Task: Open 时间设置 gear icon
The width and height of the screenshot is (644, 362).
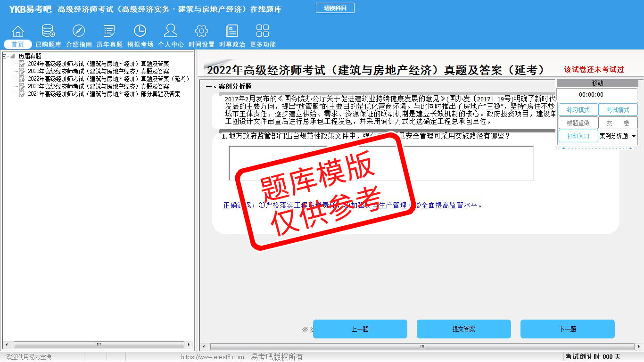Action: point(201,32)
